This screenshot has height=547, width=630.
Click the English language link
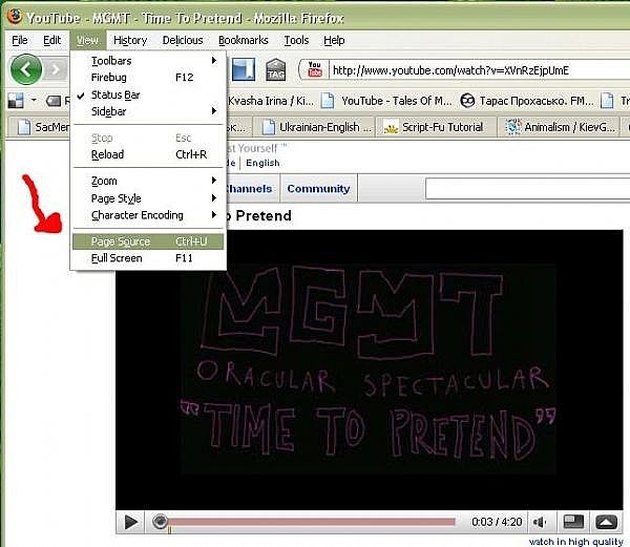point(263,163)
